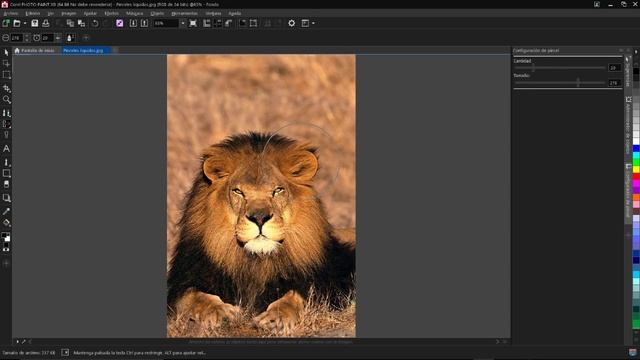Click the purple launcher icon in the toolbar
This screenshot has width=640, height=360.
coord(120,23)
